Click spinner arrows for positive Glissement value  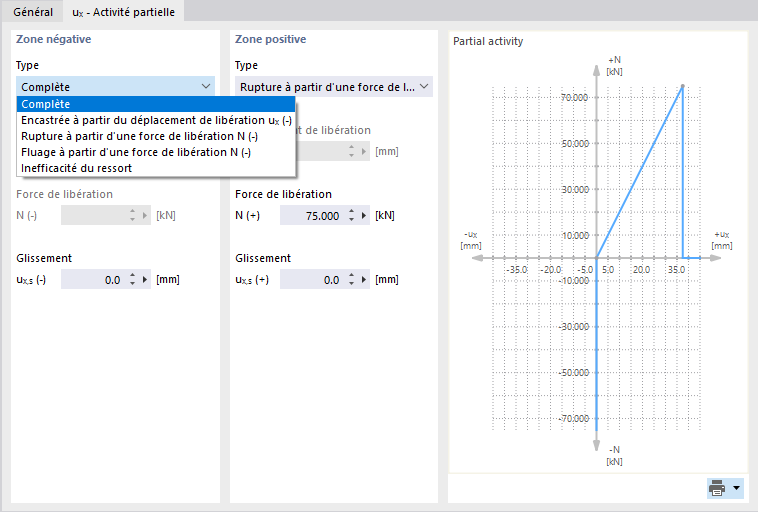[351, 280]
